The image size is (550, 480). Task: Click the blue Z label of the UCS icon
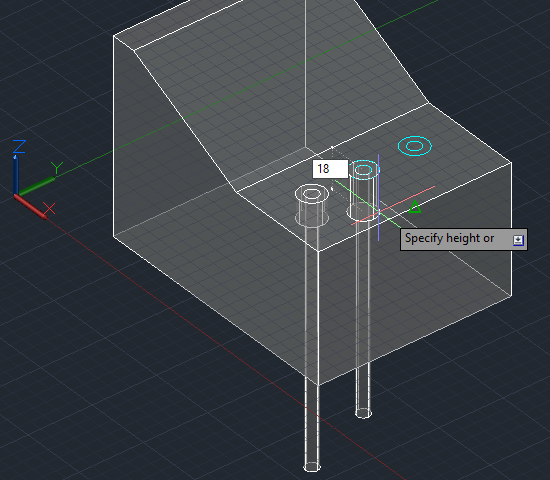(x=19, y=146)
